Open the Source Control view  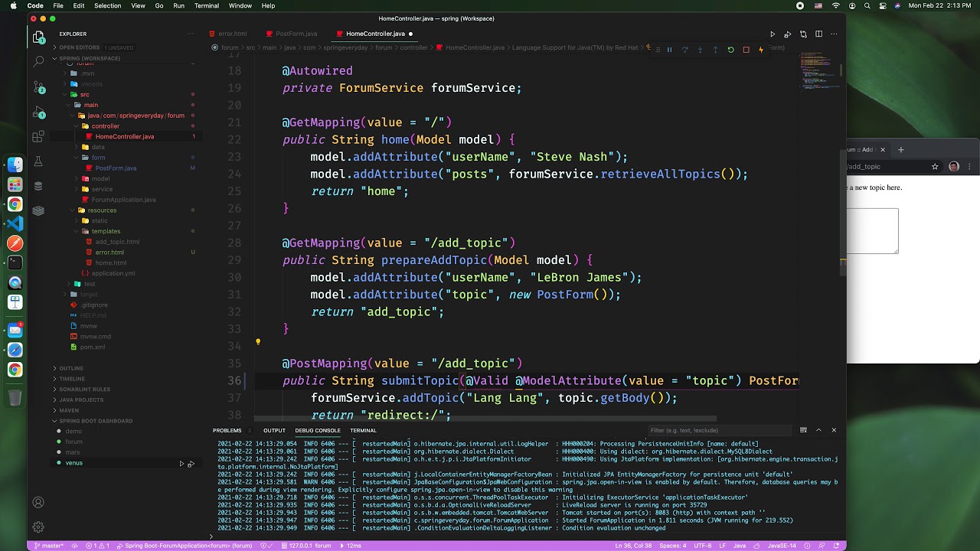(x=38, y=86)
